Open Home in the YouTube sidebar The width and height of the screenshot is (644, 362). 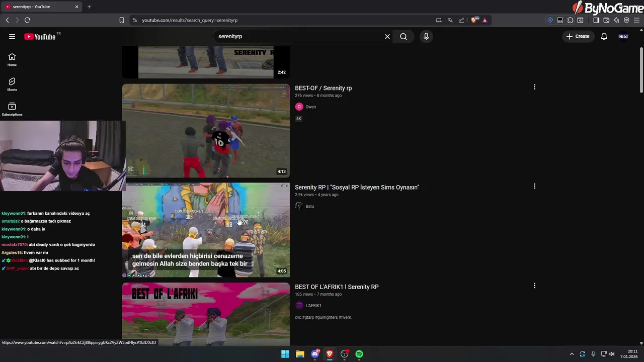[x=12, y=60]
